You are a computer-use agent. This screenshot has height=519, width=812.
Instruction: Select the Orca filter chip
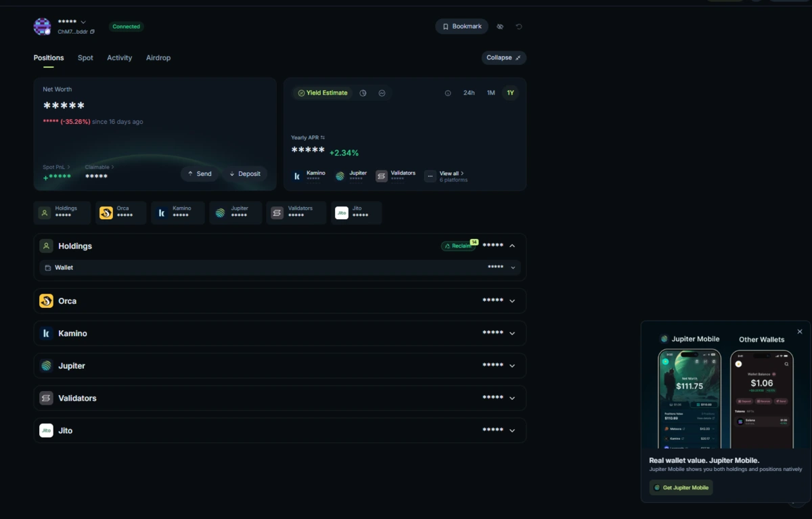click(120, 212)
